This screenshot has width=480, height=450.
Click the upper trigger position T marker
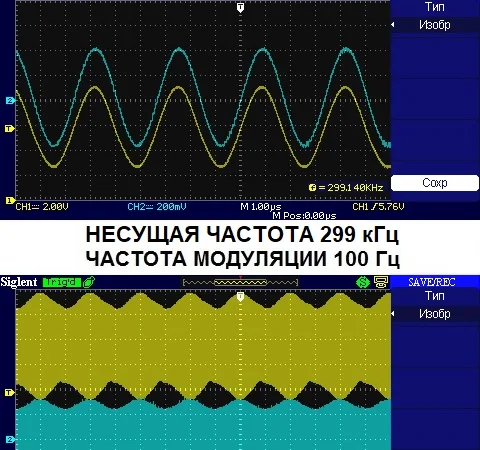click(240, 8)
